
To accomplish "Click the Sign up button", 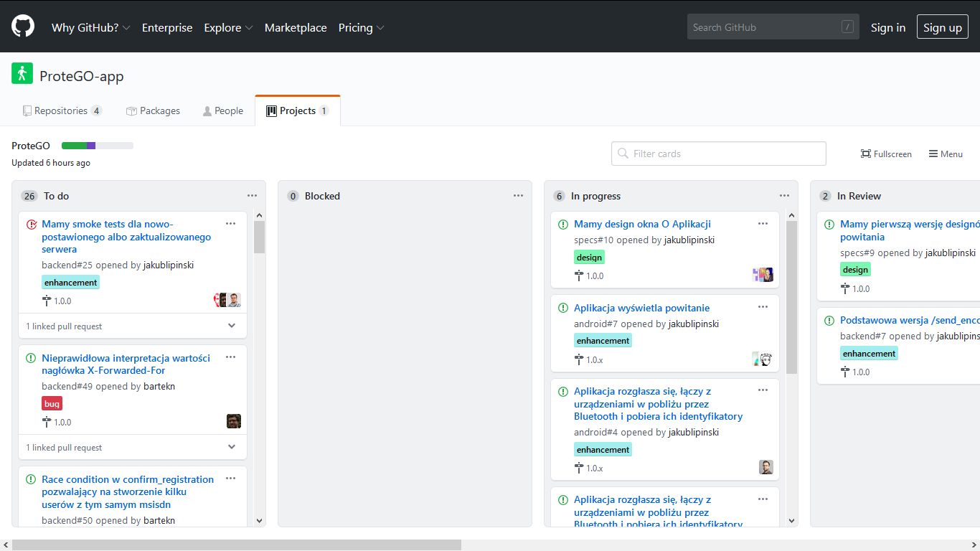I will tap(942, 27).
